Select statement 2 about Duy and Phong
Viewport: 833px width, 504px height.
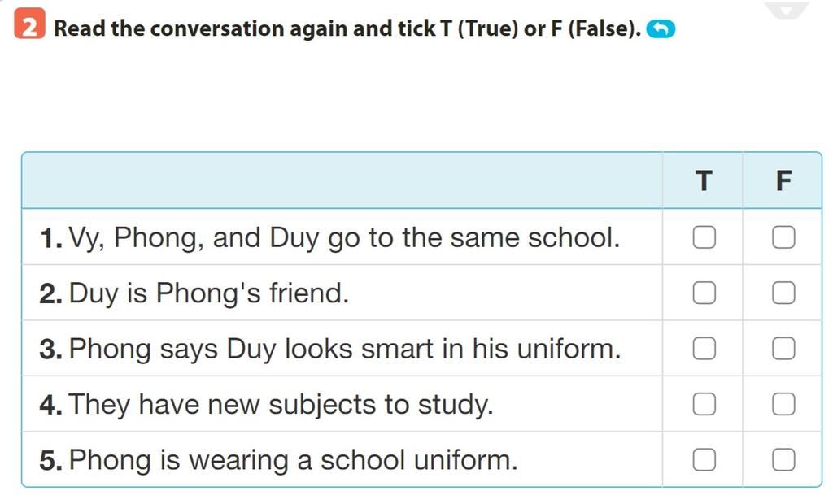pos(194,293)
